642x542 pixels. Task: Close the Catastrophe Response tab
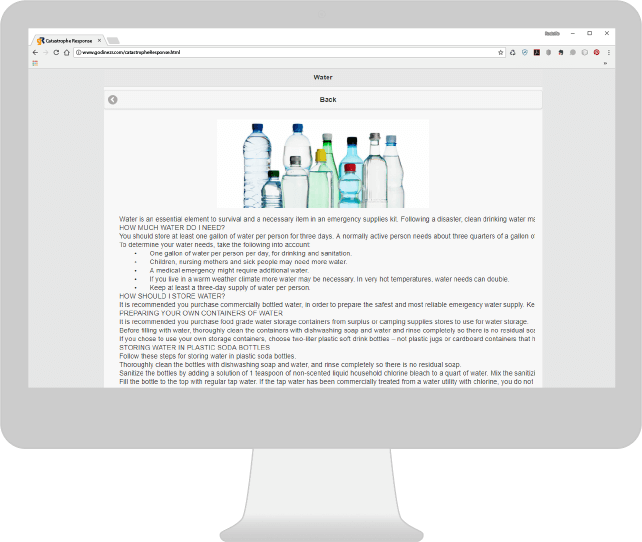coord(99,41)
